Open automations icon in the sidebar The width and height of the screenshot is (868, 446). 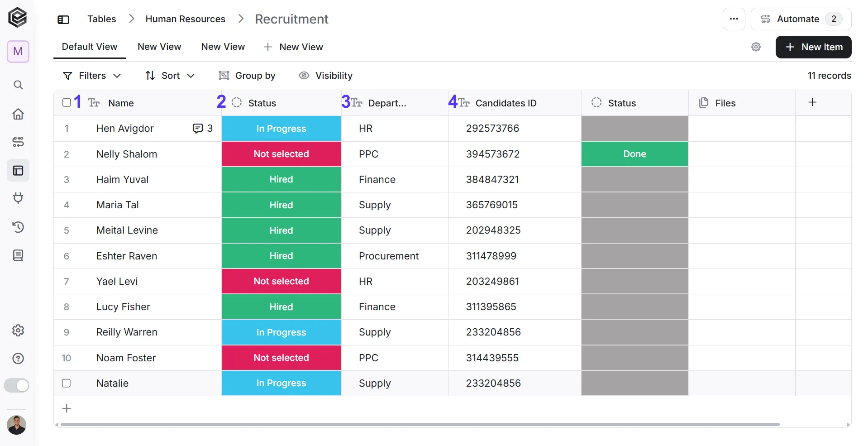coord(18,142)
